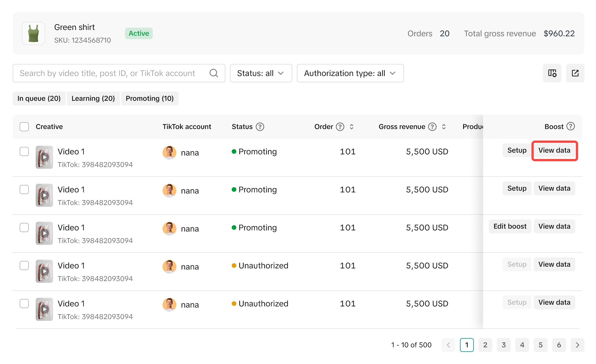Check the first Video 1 row checkbox
Viewport: 596px width, 364px height.
click(x=24, y=151)
